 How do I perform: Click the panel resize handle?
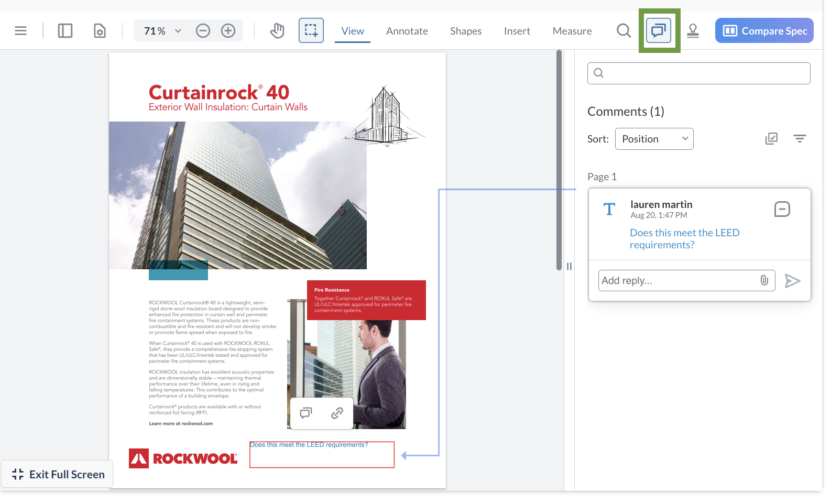coord(569,266)
